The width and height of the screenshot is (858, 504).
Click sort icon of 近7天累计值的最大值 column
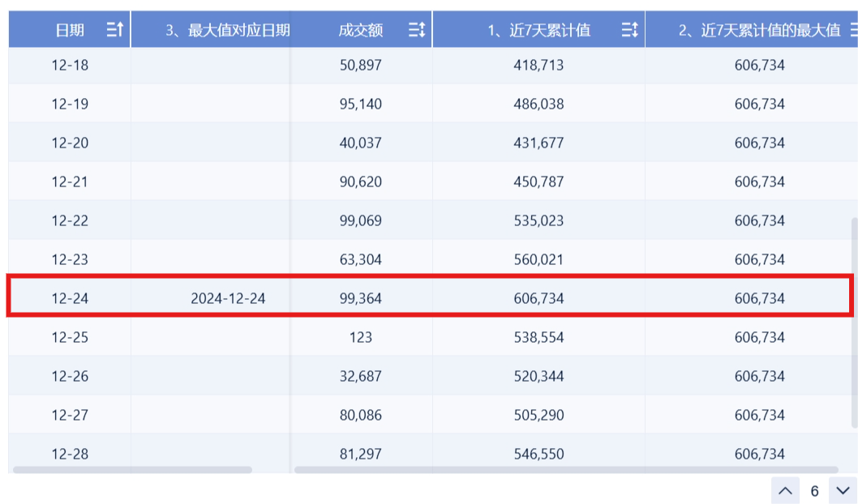[854, 29]
